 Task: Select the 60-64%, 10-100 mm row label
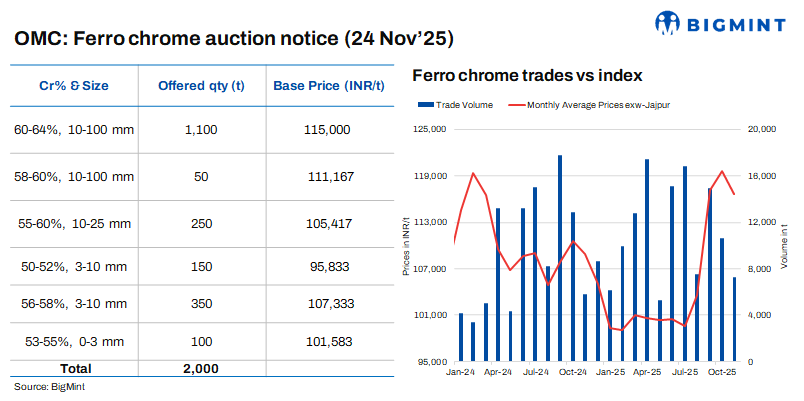74,130
